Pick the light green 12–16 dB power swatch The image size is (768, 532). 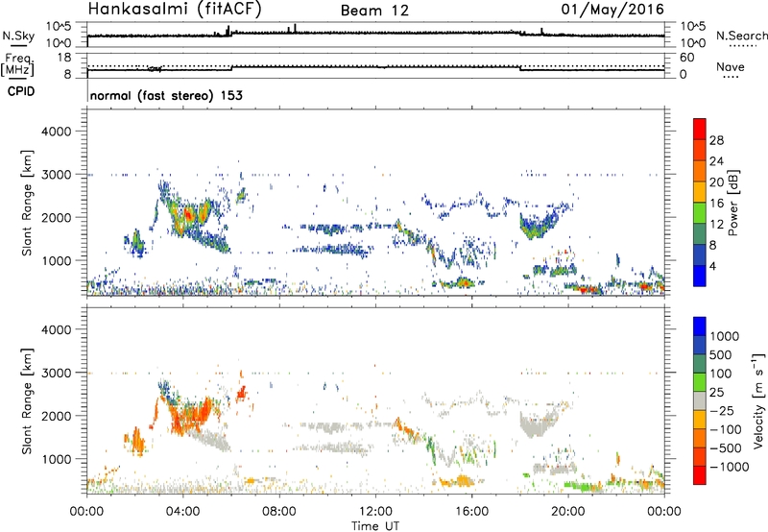click(700, 213)
